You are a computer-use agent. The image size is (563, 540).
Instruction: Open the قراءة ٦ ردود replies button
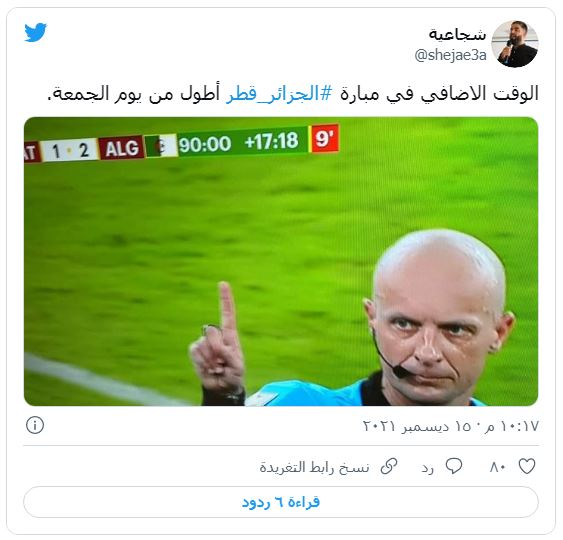[x=281, y=502]
